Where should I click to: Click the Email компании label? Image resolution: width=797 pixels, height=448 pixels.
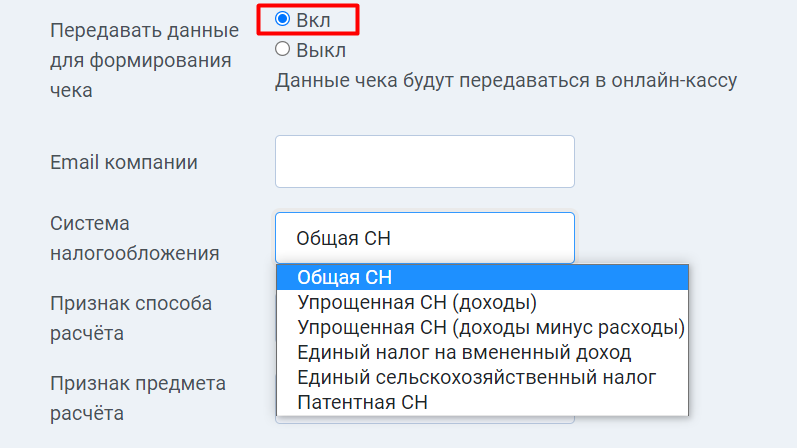click(124, 162)
